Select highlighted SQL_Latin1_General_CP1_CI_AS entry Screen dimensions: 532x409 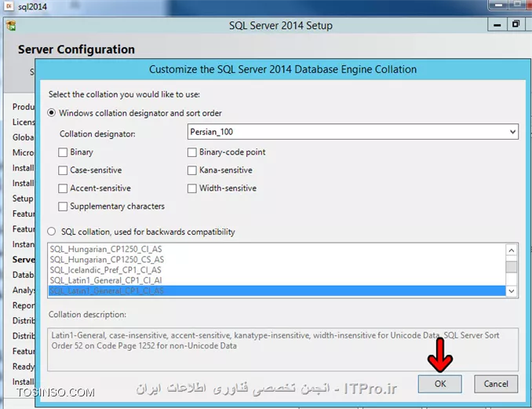click(x=277, y=291)
